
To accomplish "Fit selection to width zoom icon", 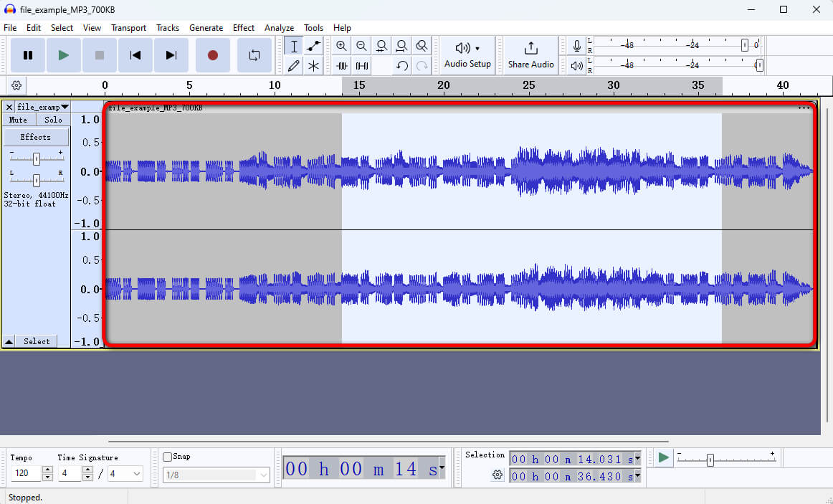I will [381, 46].
